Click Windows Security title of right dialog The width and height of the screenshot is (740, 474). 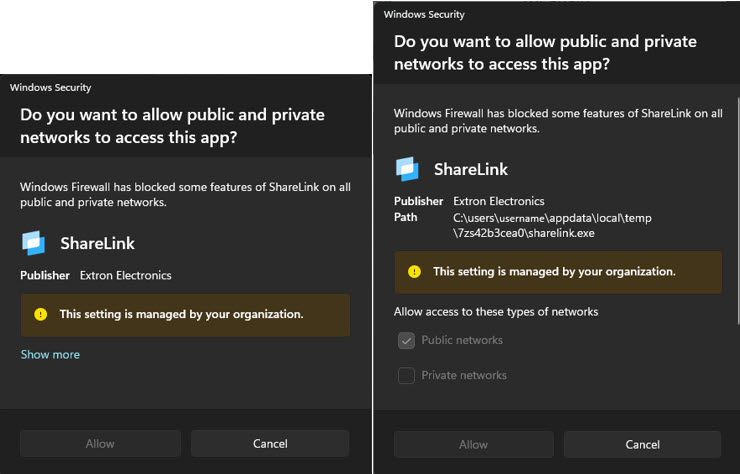[424, 15]
